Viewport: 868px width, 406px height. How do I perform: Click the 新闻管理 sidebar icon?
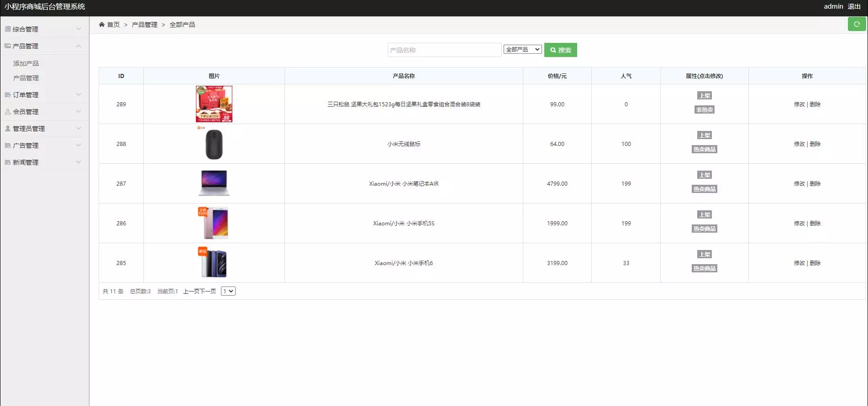tap(8, 162)
